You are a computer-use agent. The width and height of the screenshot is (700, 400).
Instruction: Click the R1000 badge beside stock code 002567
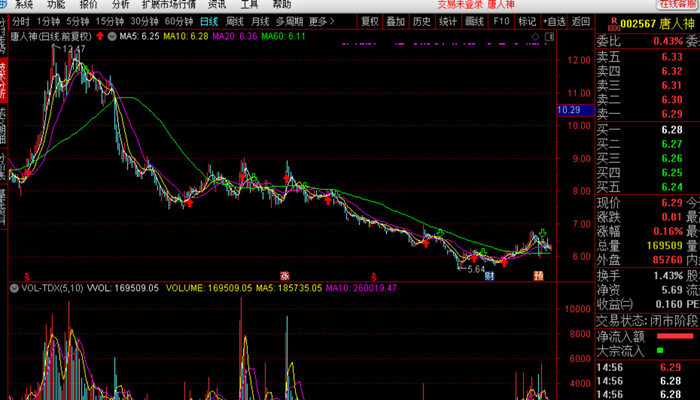pyautogui.click(x=614, y=24)
